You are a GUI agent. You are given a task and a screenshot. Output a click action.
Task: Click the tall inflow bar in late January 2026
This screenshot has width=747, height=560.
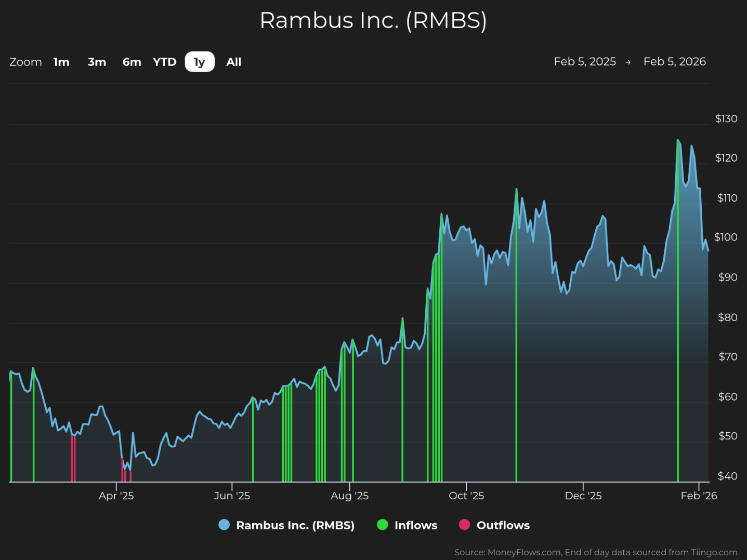point(678,311)
